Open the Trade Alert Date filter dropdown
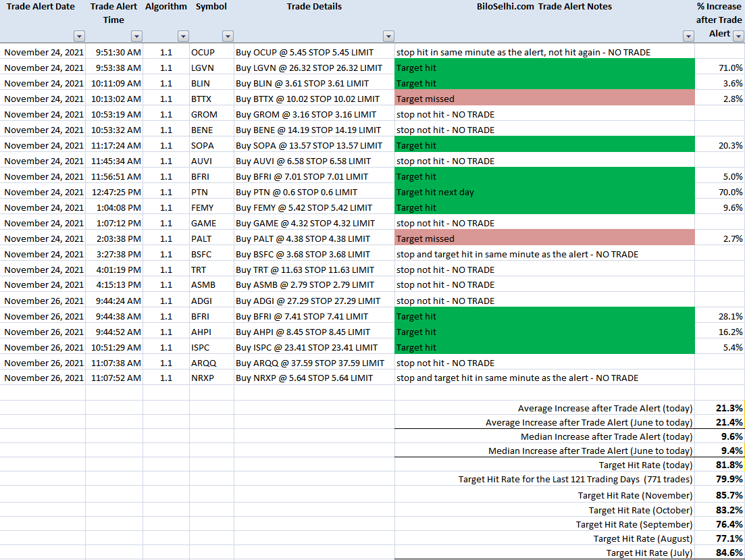Image resolution: width=745 pixels, height=560 pixels. tap(79, 36)
